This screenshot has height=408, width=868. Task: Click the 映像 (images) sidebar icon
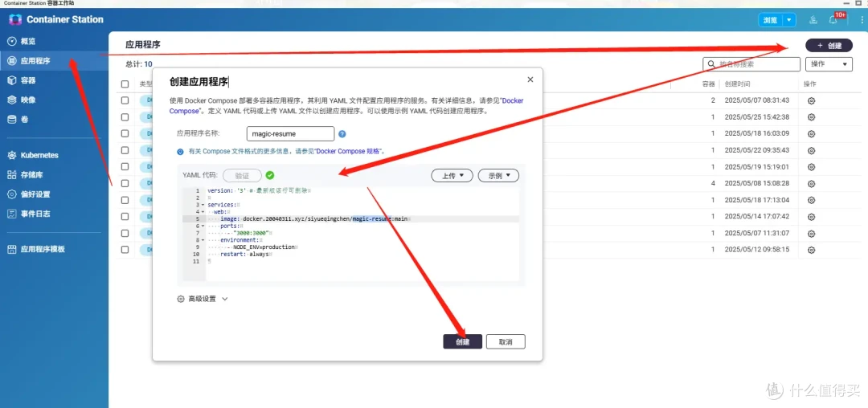[x=11, y=100]
